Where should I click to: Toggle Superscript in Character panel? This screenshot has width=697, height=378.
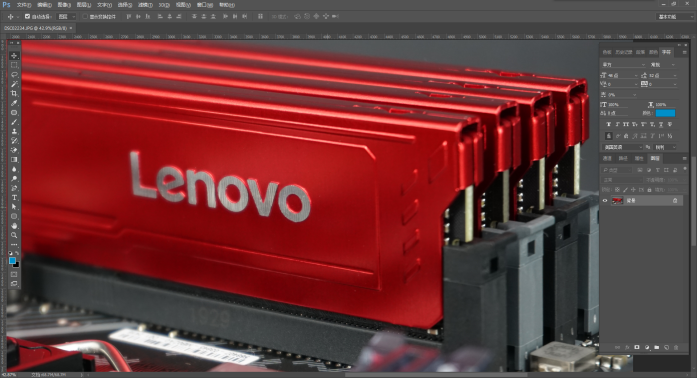coord(644,124)
